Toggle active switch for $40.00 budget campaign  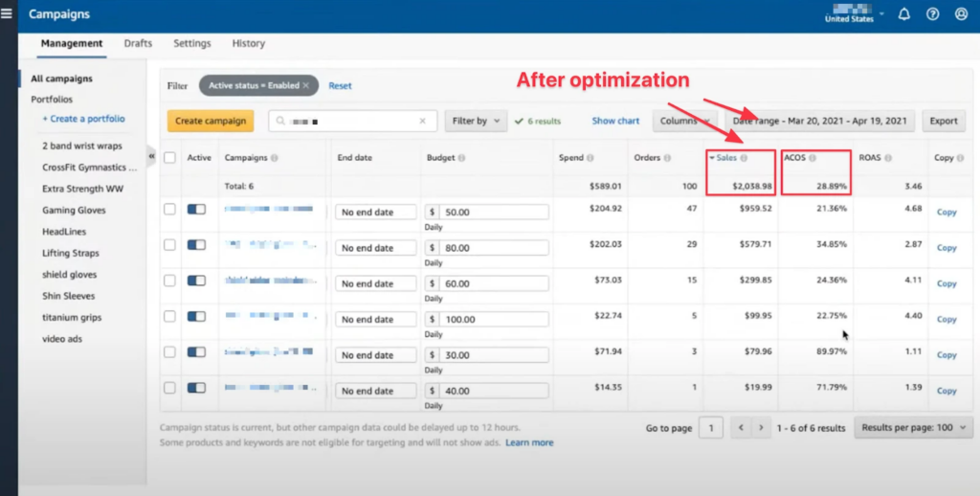[196, 388]
